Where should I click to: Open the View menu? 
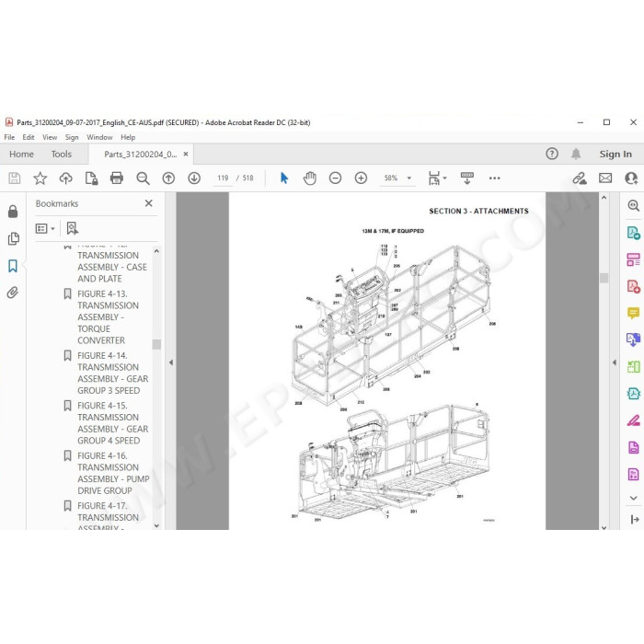coord(50,137)
